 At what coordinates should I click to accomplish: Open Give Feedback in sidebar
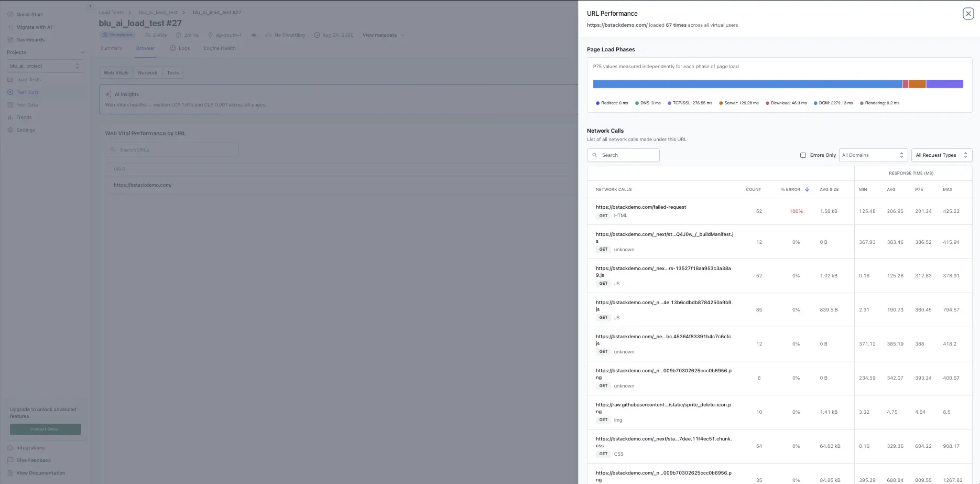click(34, 460)
